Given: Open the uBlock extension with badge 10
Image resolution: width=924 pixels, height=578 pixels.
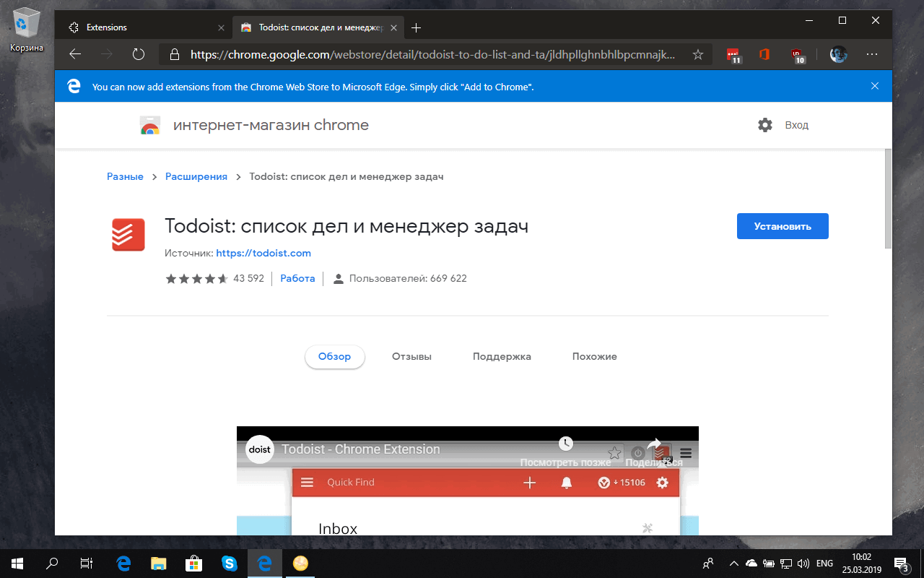Looking at the screenshot, I should coord(797,55).
